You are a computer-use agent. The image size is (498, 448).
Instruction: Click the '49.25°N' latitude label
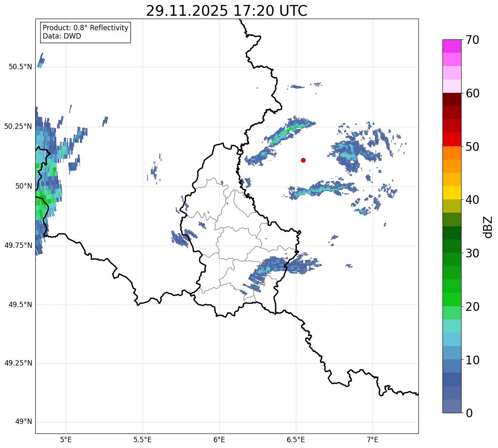18,363
